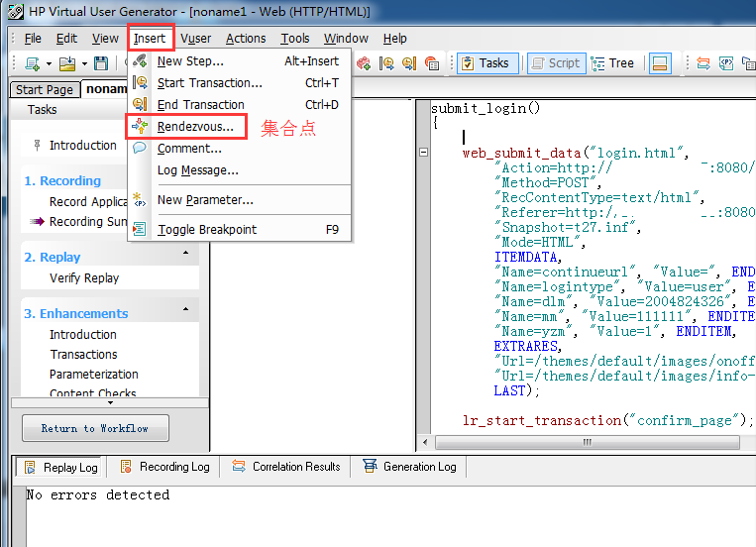Click the Rendezvous arrows menu icon

pyautogui.click(x=140, y=126)
